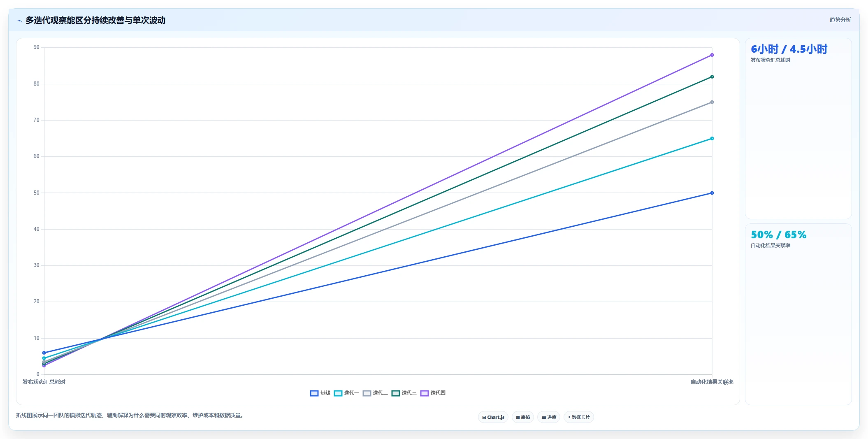Click the 发布状态汇总耗时 x-axis label

(44, 382)
